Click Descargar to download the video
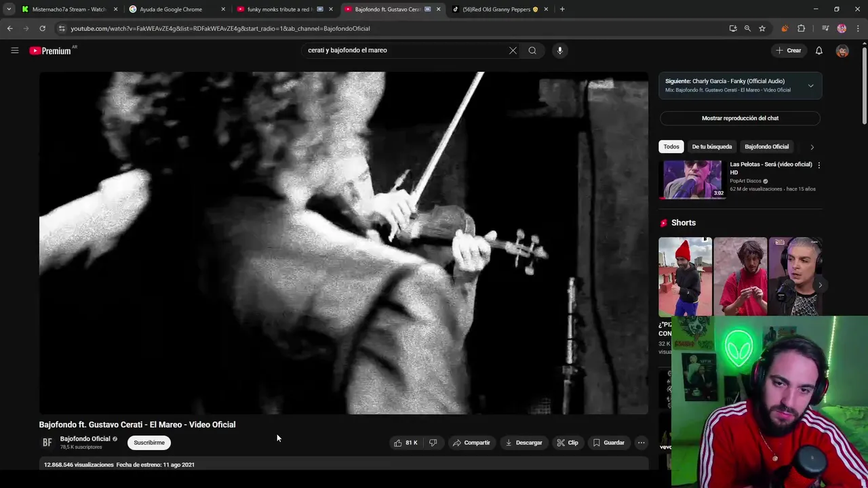 (524, 443)
